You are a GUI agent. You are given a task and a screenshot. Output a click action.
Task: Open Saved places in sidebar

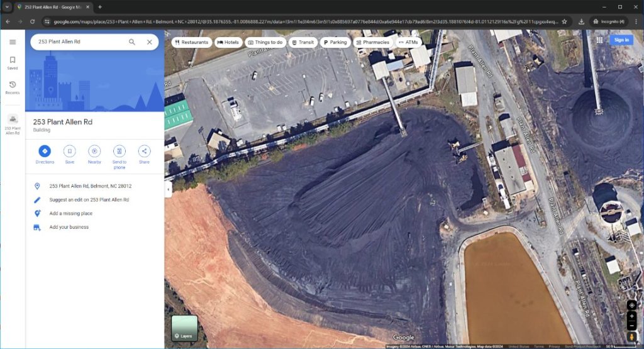(x=12, y=63)
